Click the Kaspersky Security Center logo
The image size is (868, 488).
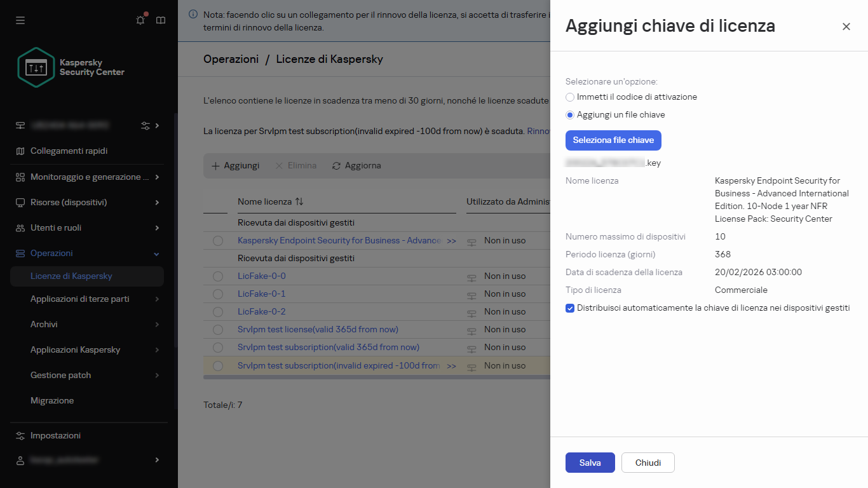(x=71, y=67)
